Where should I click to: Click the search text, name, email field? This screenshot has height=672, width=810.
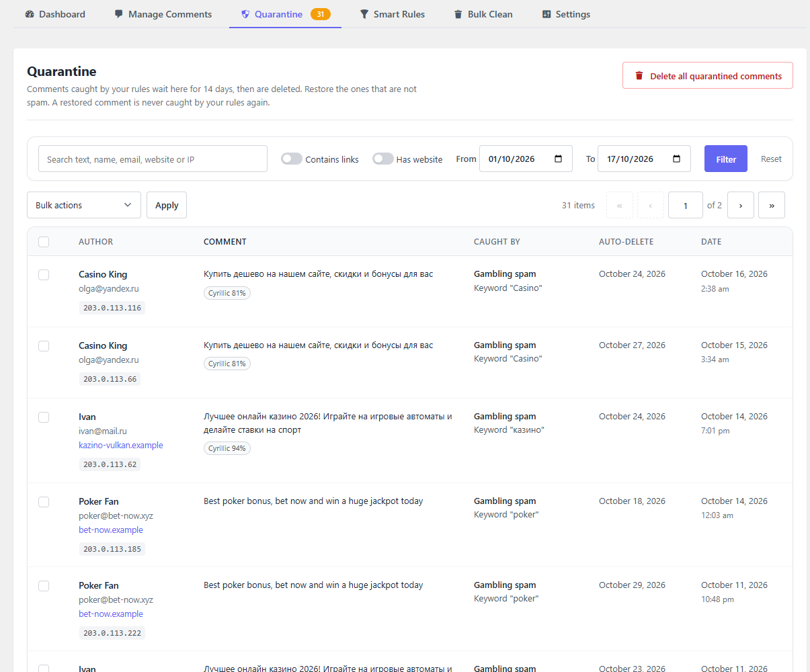[x=153, y=159]
